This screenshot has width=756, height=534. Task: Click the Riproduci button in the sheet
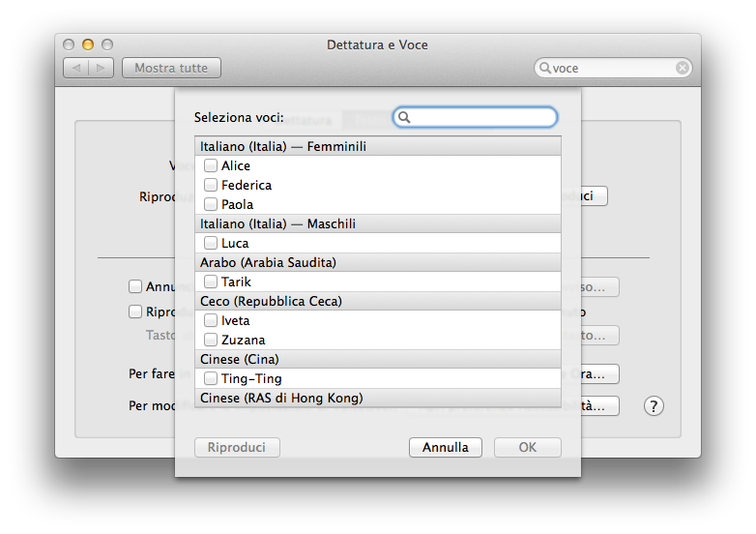point(237,448)
